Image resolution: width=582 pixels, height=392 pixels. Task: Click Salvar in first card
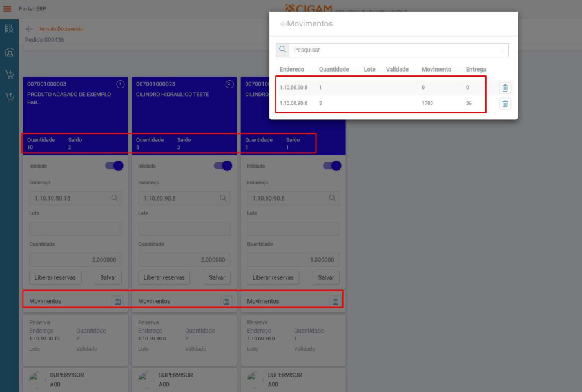pyautogui.click(x=108, y=277)
